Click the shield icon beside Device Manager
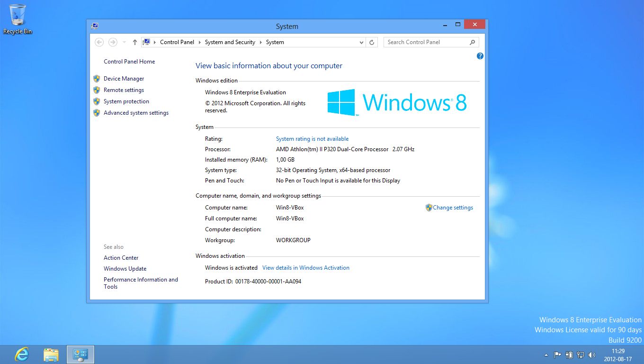The height and width of the screenshot is (364, 644). [97, 79]
